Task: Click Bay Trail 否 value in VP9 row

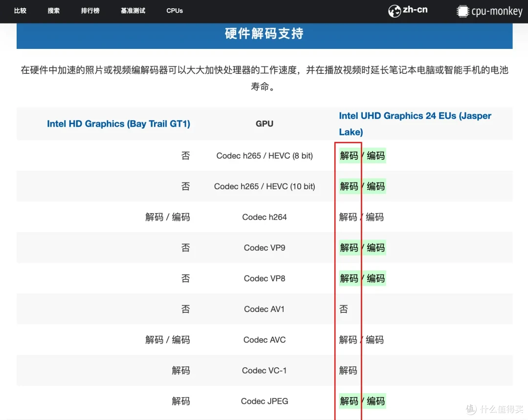Action: pyautogui.click(x=186, y=247)
